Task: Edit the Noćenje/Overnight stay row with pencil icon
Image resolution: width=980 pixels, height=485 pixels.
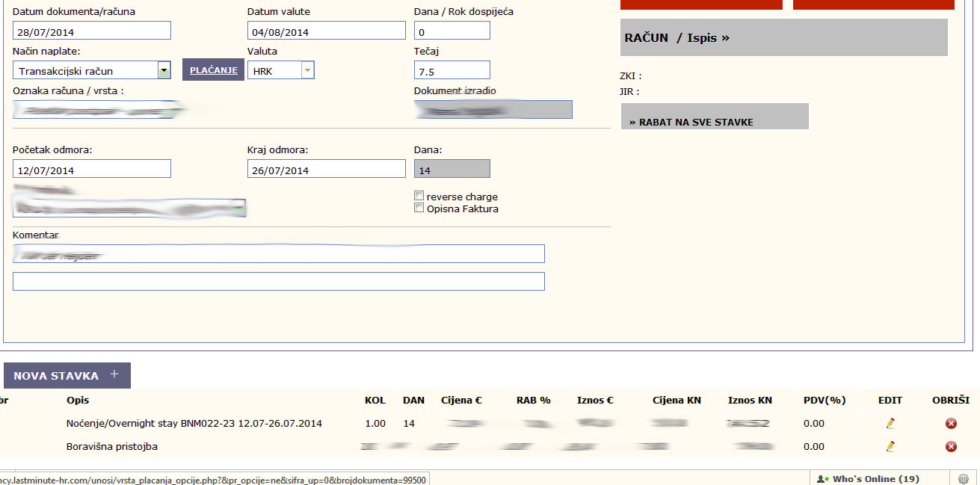Action: coord(890,423)
